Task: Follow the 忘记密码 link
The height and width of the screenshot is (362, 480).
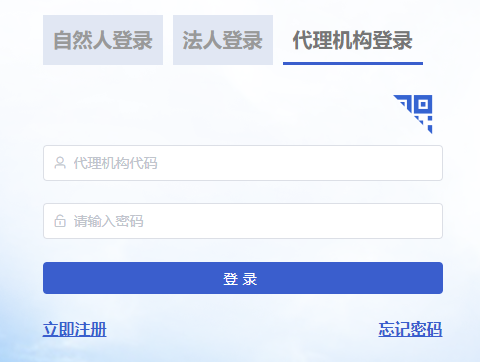Action: point(410,329)
